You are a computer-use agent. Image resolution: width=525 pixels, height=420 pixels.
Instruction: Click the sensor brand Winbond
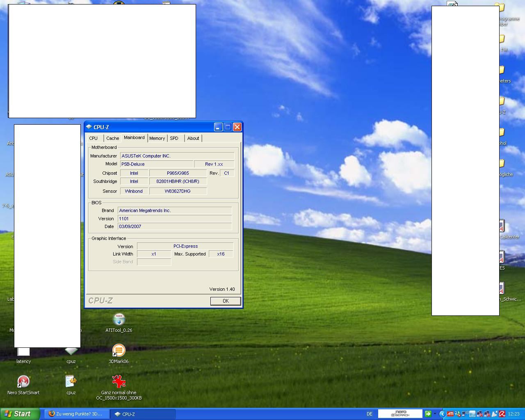point(134,191)
